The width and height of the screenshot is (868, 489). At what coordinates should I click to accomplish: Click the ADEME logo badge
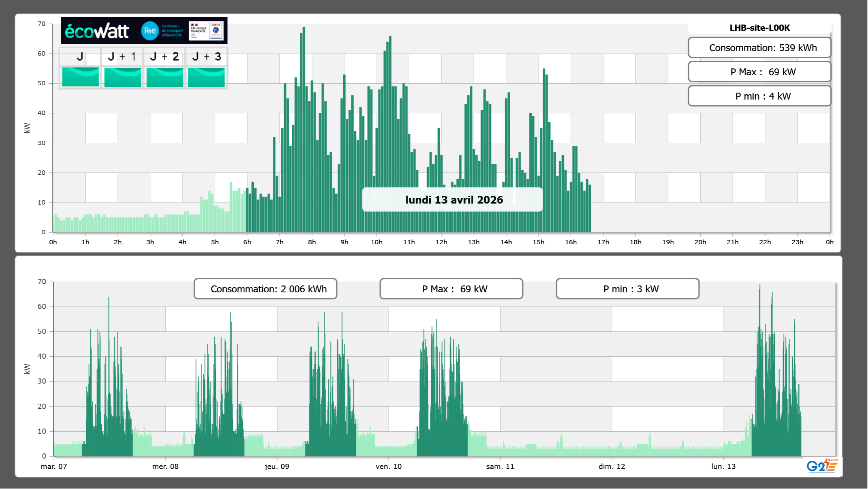click(x=216, y=30)
